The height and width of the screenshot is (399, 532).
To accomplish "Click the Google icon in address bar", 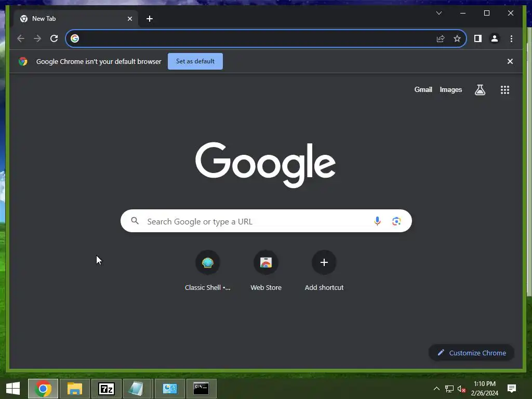I will pyautogui.click(x=75, y=38).
